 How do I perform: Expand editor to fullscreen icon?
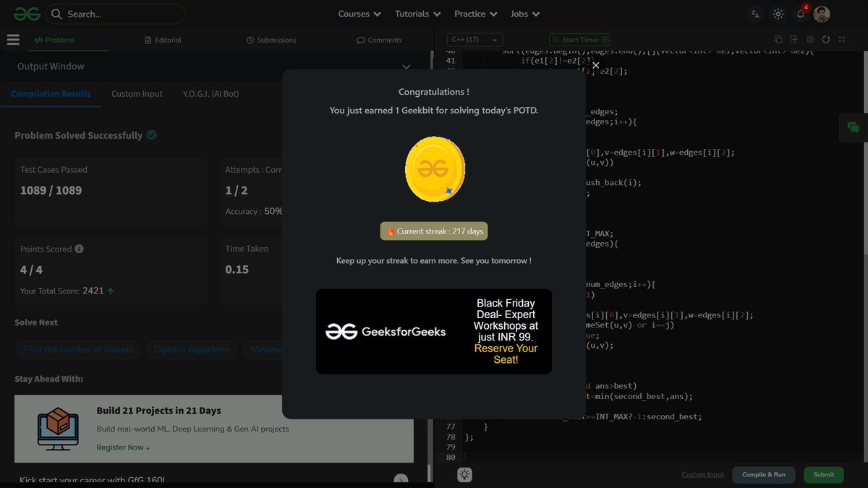(x=841, y=40)
